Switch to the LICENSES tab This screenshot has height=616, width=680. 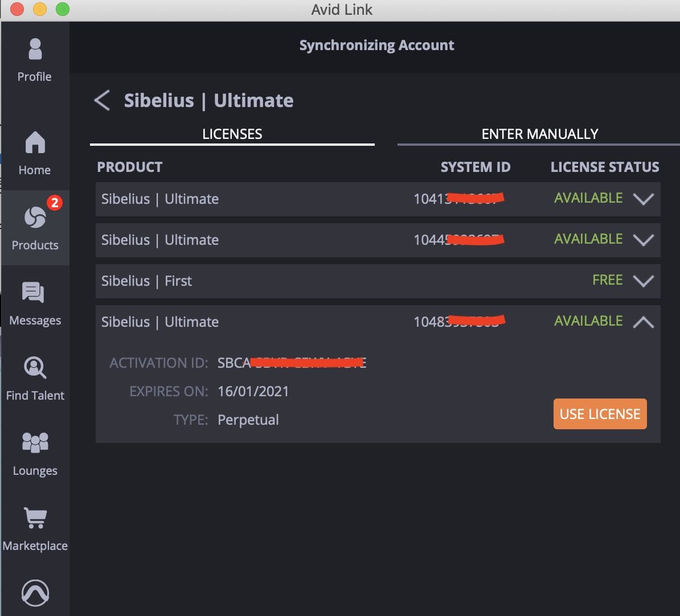232,134
